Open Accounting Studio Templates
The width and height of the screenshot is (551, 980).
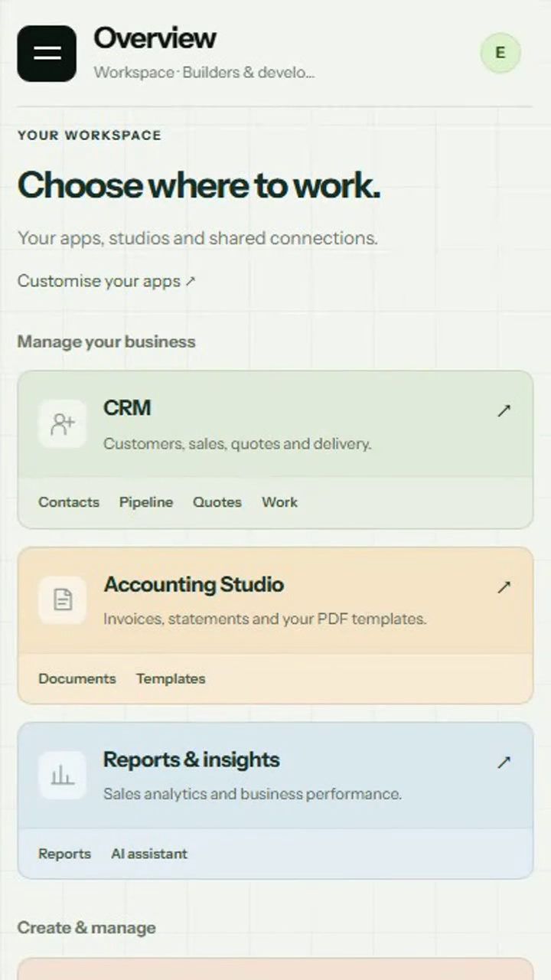[171, 678]
